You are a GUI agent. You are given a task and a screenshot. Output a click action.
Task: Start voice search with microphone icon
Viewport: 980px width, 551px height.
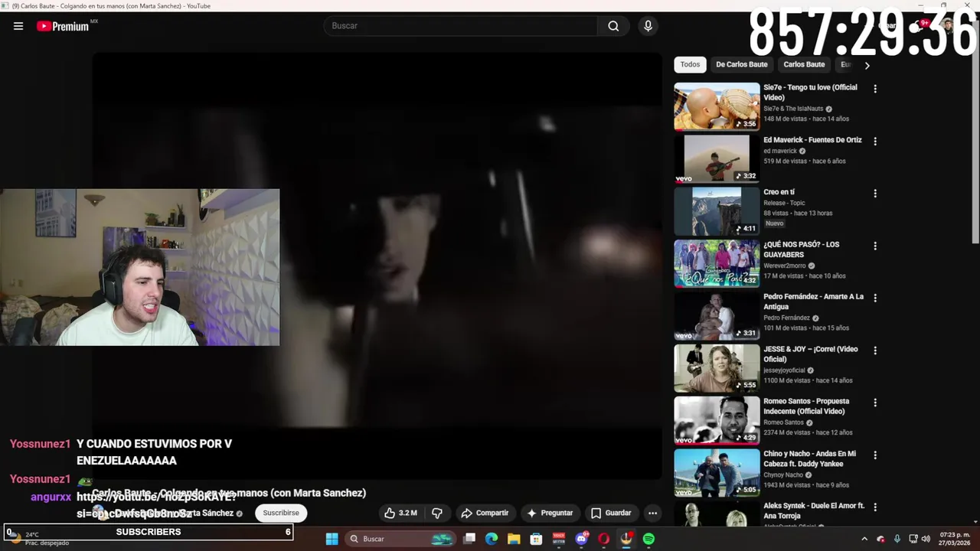pos(648,26)
